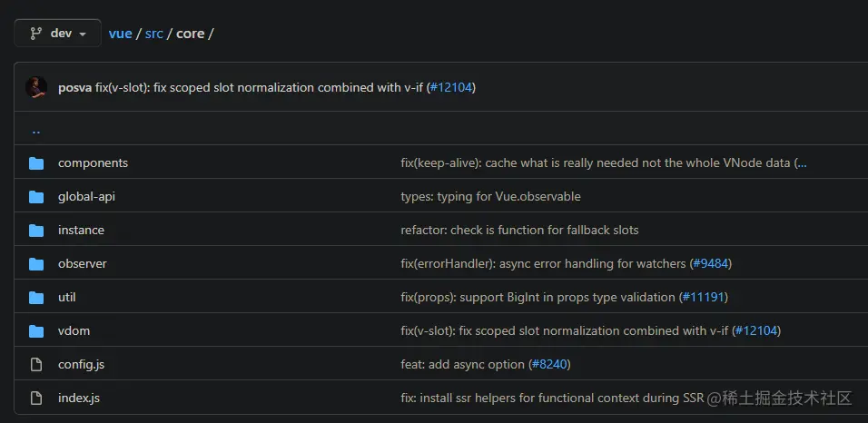The image size is (868, 423).
Task: Open the posva author profile link
Action: pyautogui.click(x=74, y=88)
